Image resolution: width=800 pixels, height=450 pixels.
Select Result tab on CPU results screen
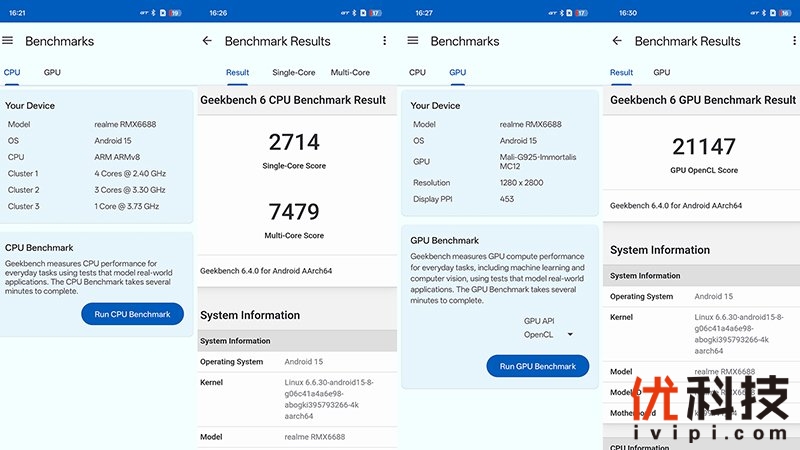point(237,72)
